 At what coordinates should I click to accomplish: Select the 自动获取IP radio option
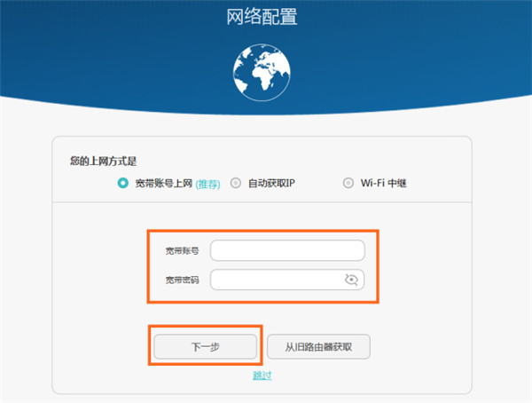tap(236, 183)
